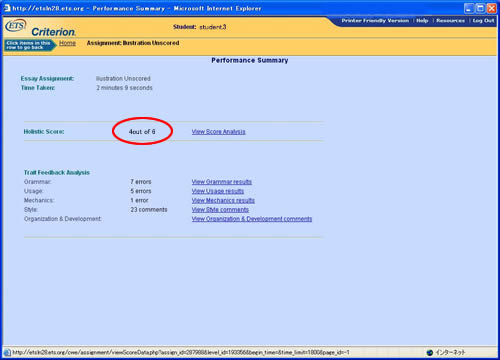The height and width of the screenshot is (360, 500).
Task: Open the Resources link
Action: coord(450,21)
